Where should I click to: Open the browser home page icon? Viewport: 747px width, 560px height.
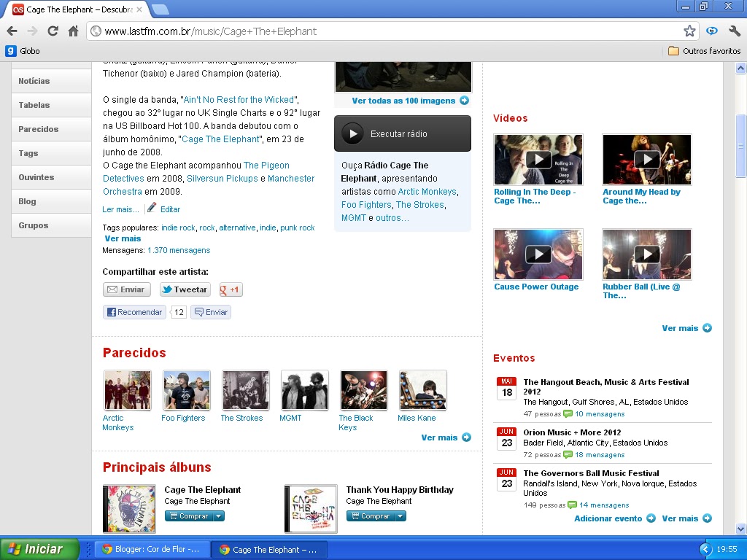pos(74,31)
